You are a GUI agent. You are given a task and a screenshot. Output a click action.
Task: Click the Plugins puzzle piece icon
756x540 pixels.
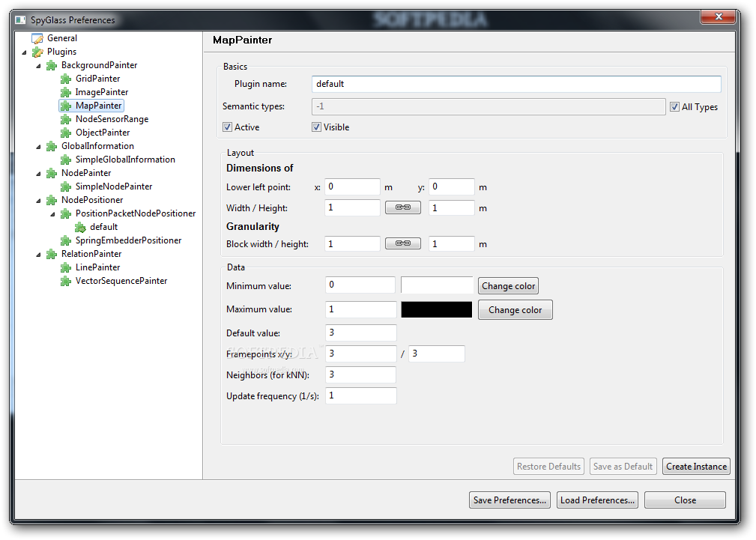pyautogui.click(x=37, y=52)
